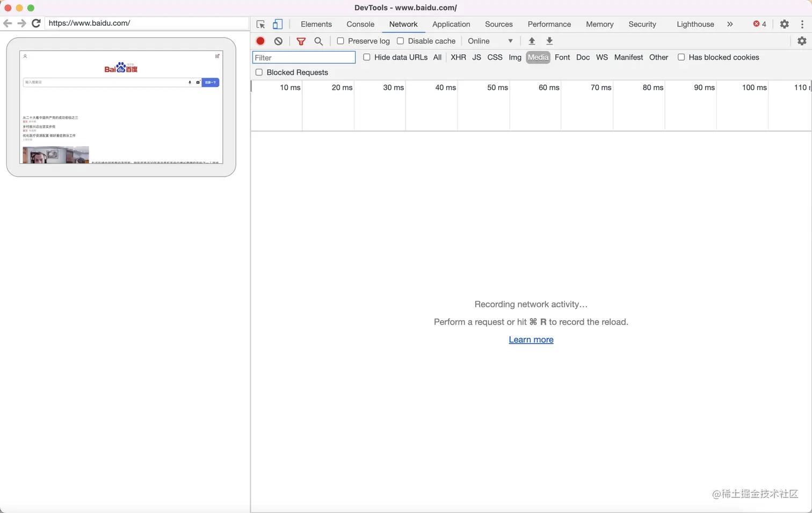The image size is (812, 513).
Task: Open the Performance tab
Action: pyautogui.click(x=549, y=24)
